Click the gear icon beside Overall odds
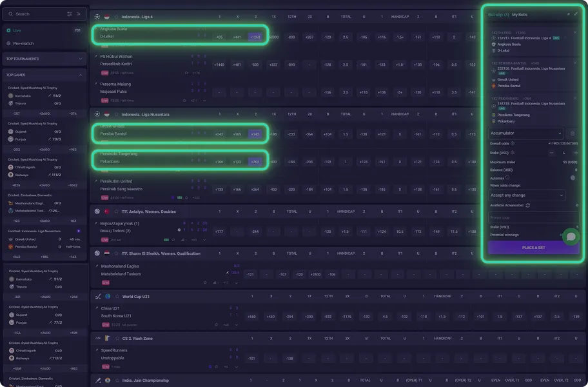The height and width of the screenshot is (387, 588). [512, 143]
